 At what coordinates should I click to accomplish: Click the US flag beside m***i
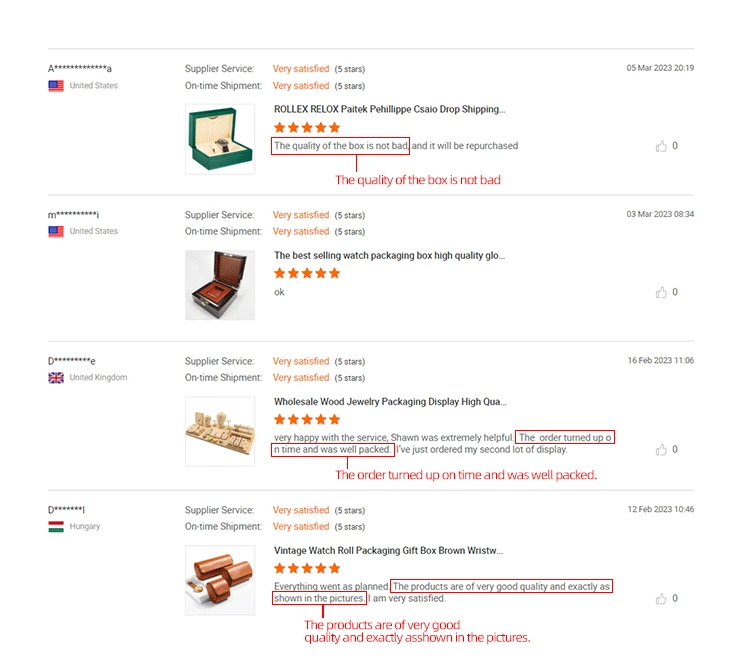point(56,232)
